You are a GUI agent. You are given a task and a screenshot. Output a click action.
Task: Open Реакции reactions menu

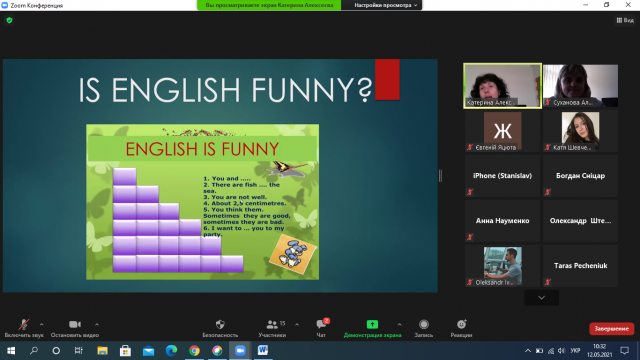461,328
